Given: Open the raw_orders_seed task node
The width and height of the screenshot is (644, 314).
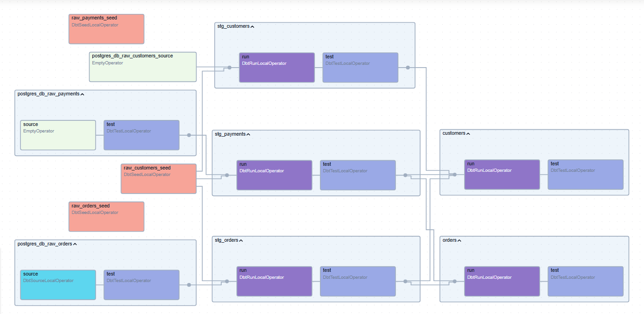Looking at the screenshot, I should coord(106,216).
